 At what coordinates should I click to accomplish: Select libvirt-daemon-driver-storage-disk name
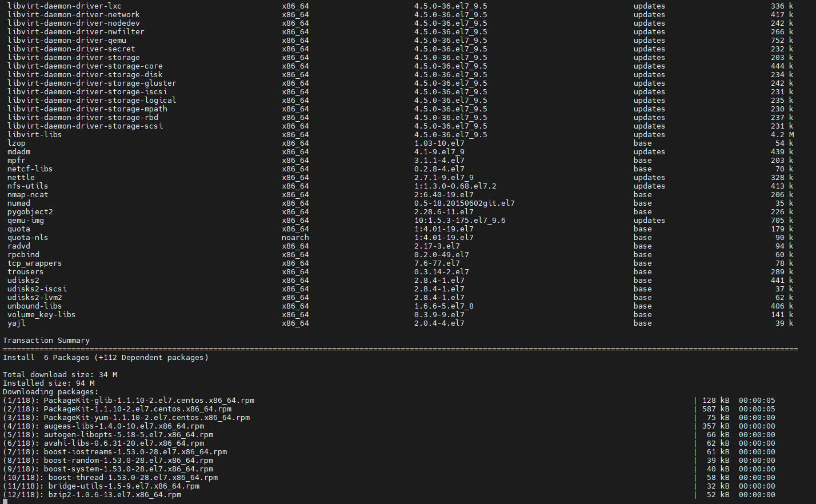85,75
